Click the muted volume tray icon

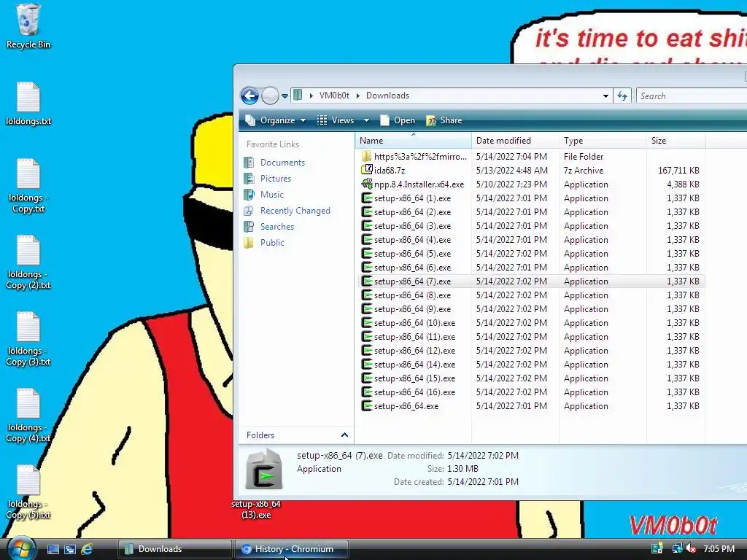(x=691, y=549)
